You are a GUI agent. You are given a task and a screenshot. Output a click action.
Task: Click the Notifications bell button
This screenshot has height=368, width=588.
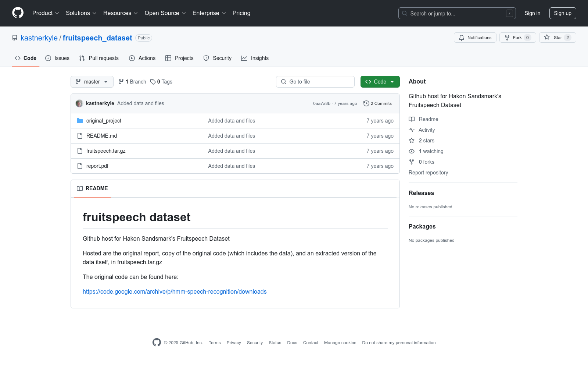(x=475, y=38)
